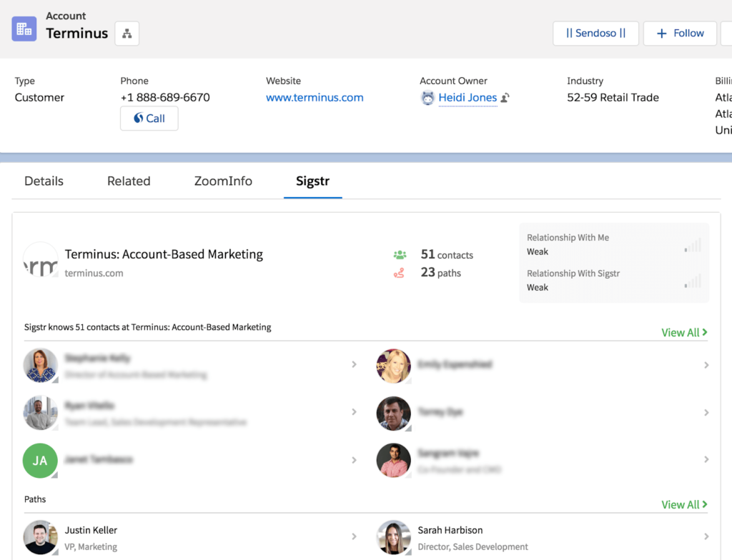Click the Sendoso button

pyautogui.click(x=595, y=34)
